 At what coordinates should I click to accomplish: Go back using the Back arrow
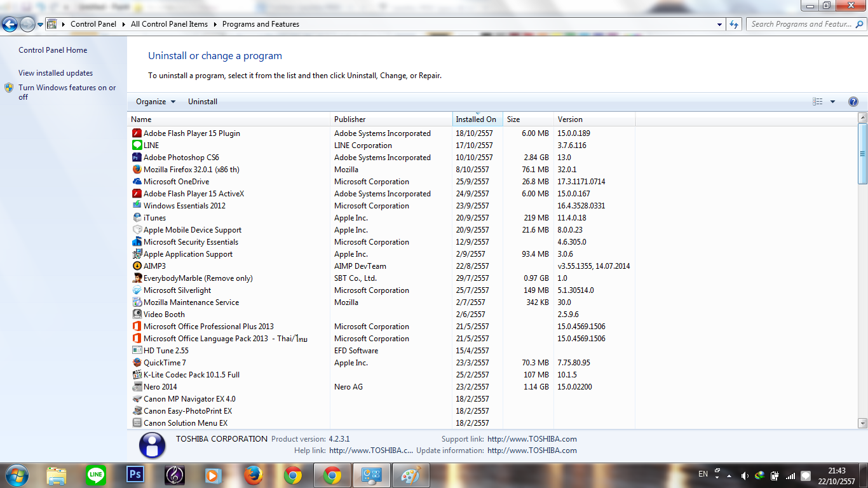tap(10, 25)
